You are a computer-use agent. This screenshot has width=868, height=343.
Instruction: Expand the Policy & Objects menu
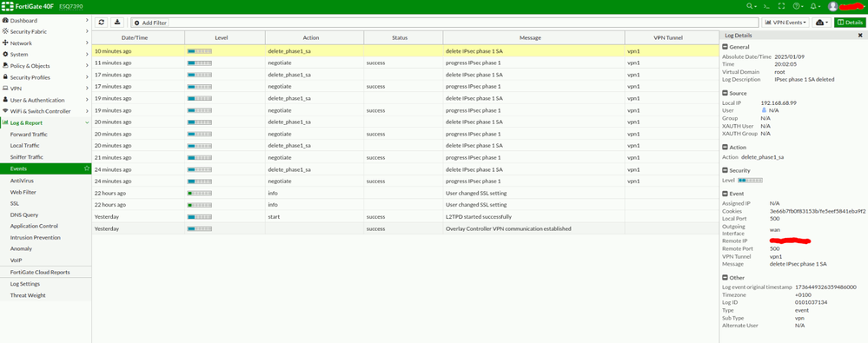click(45, 66)
